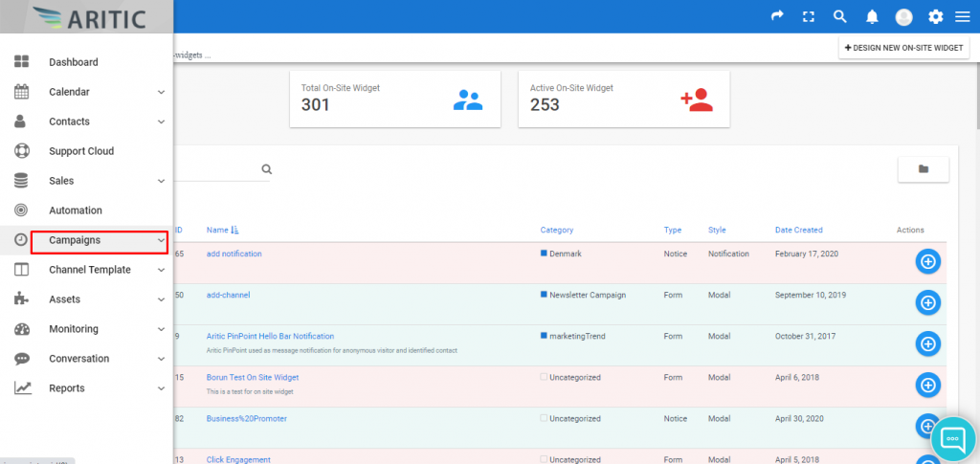
Task: Open the user profile avatar
Action: coord(903,17)
